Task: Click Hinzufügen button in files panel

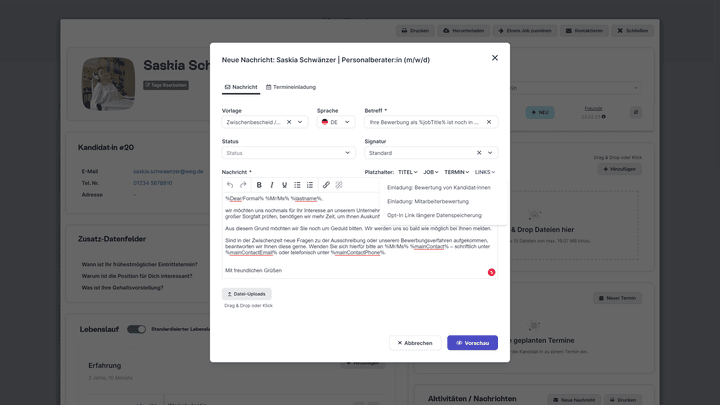Action: [x=619, y=169]
